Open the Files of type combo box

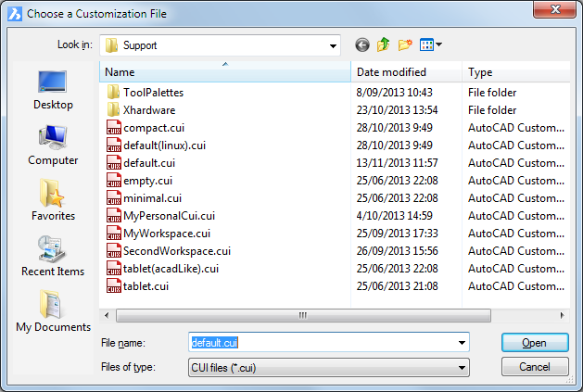coord(329,368)
